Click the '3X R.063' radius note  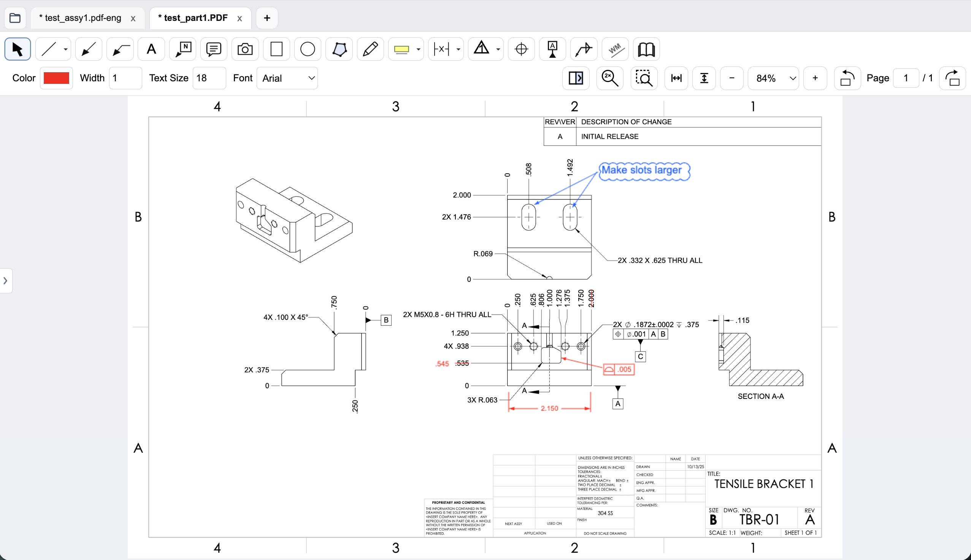[x=482, y=400]
